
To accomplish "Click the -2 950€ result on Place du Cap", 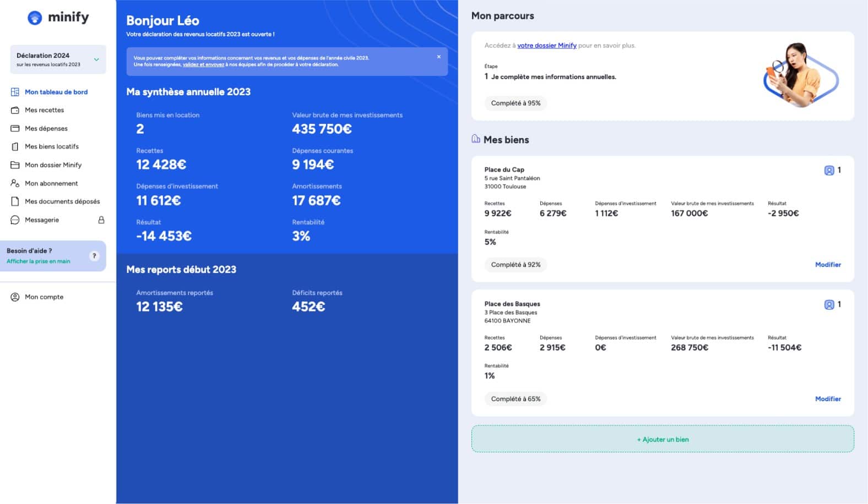I will [x=783, y=213].
